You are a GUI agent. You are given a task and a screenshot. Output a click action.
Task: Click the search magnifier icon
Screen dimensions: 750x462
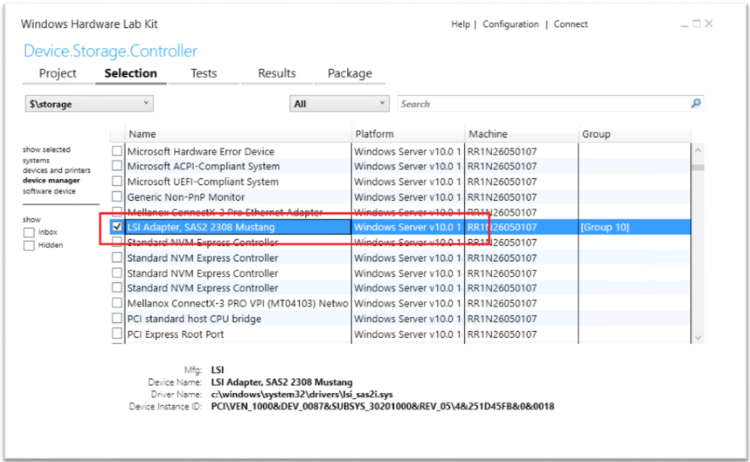(x=695, y=103)
